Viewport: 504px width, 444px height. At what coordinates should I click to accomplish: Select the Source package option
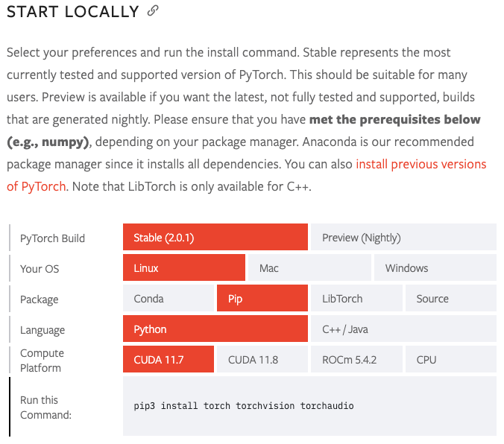pyautogui.click(x=450, y=299)
